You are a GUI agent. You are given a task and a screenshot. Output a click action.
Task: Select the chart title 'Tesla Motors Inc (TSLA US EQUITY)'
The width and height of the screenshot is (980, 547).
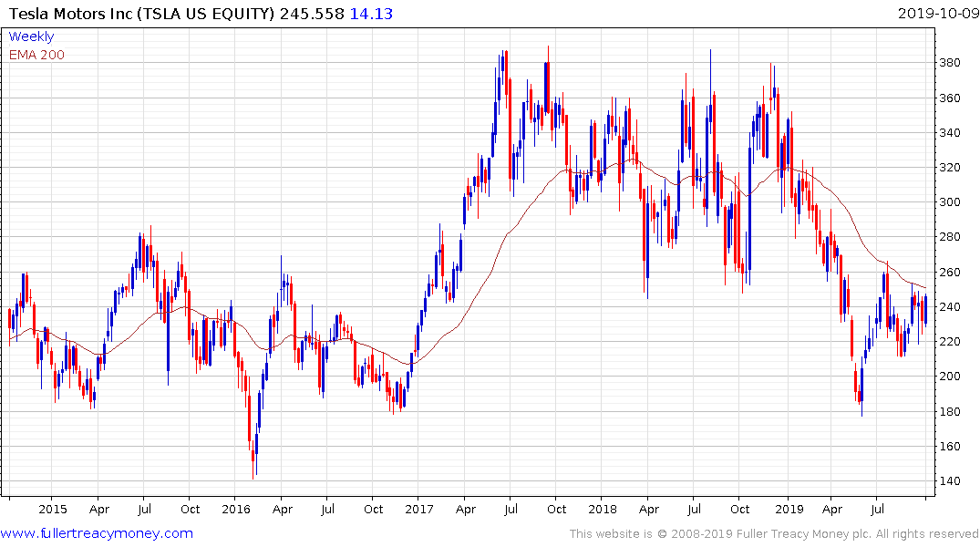coord(142,14)
